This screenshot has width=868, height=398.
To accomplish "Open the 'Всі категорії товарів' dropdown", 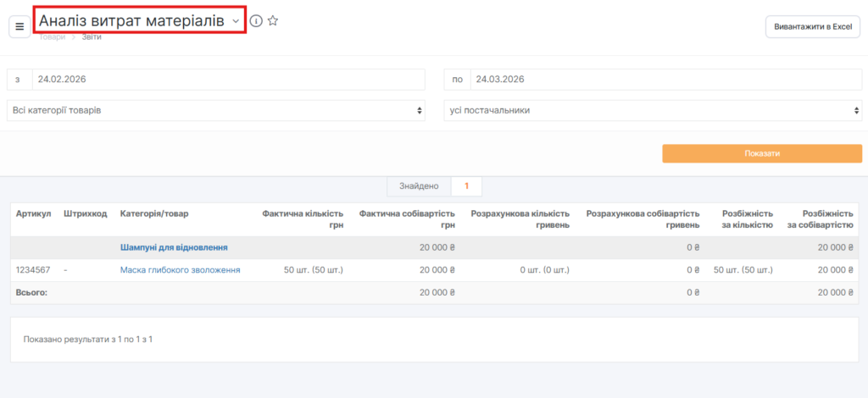I will pyautogui.click(x=216, y=110).
